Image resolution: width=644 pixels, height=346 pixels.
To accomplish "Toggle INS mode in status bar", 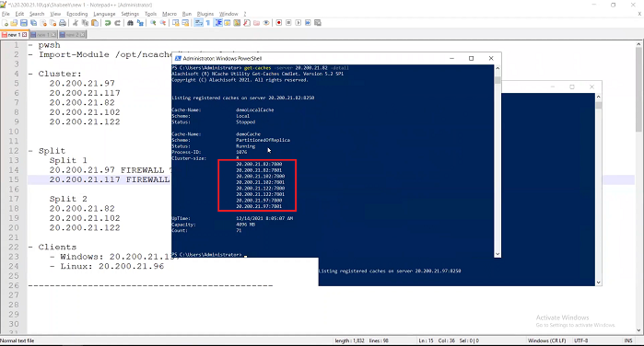I will pyautogui.click(x=628, y=340).
